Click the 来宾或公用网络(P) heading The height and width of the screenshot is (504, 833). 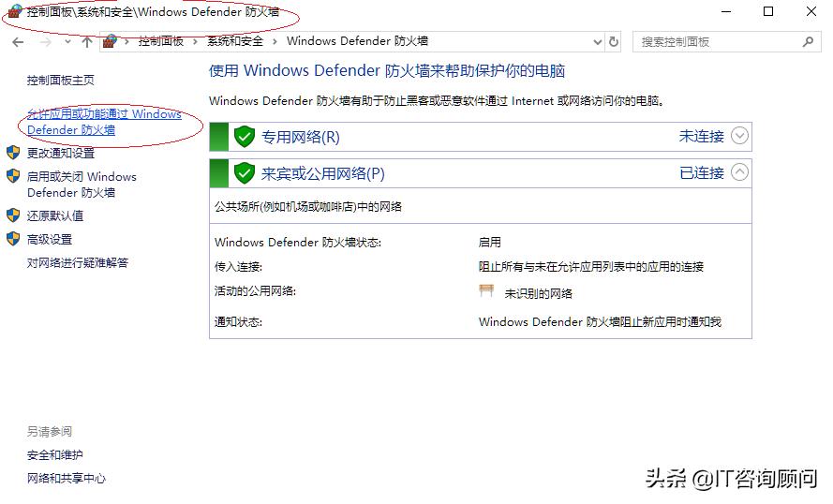click(323, 173)
